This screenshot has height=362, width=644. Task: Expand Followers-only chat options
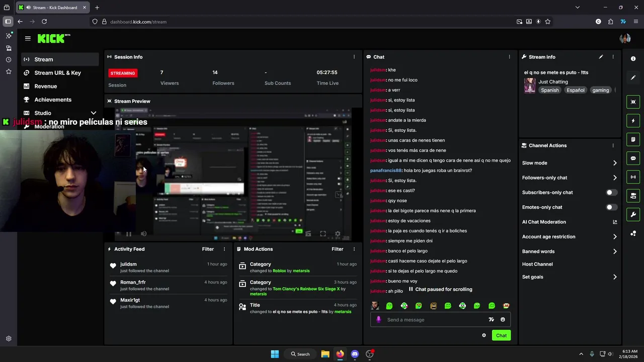614,177
